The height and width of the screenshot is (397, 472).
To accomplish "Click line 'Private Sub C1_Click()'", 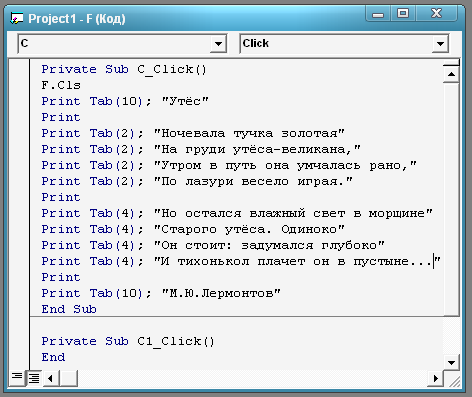I will point(128,341).
